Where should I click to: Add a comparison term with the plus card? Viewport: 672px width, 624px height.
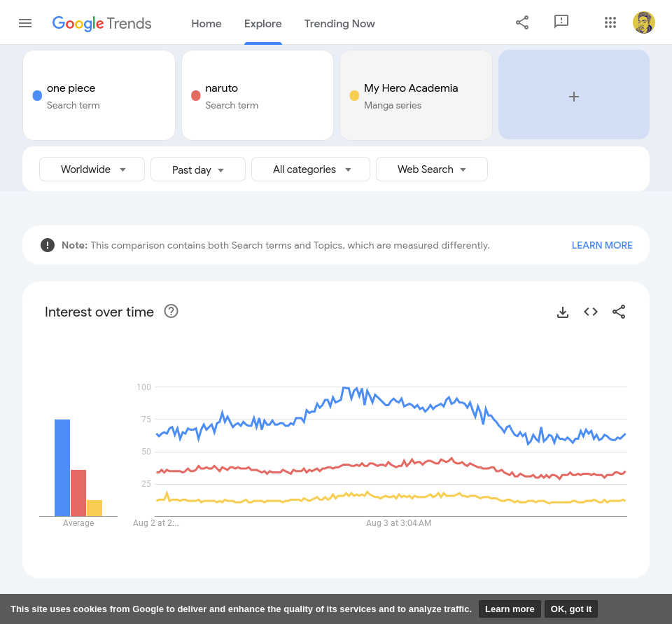[574, 95]
